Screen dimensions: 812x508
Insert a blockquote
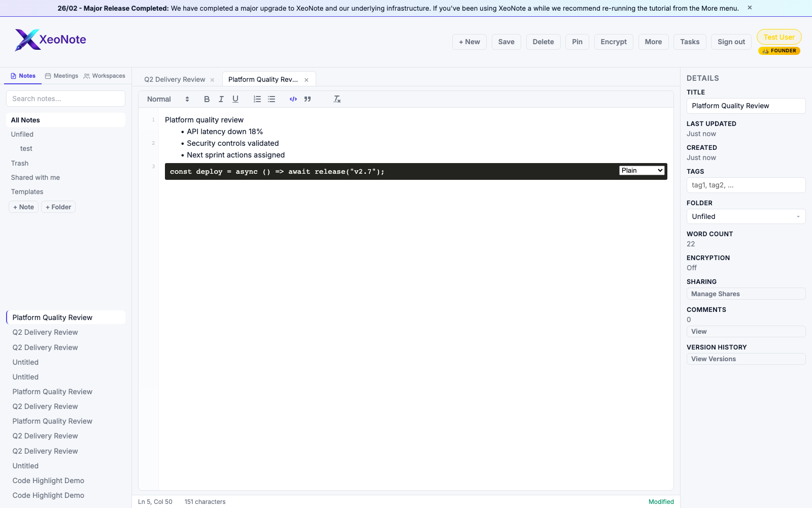pos(308,99)
